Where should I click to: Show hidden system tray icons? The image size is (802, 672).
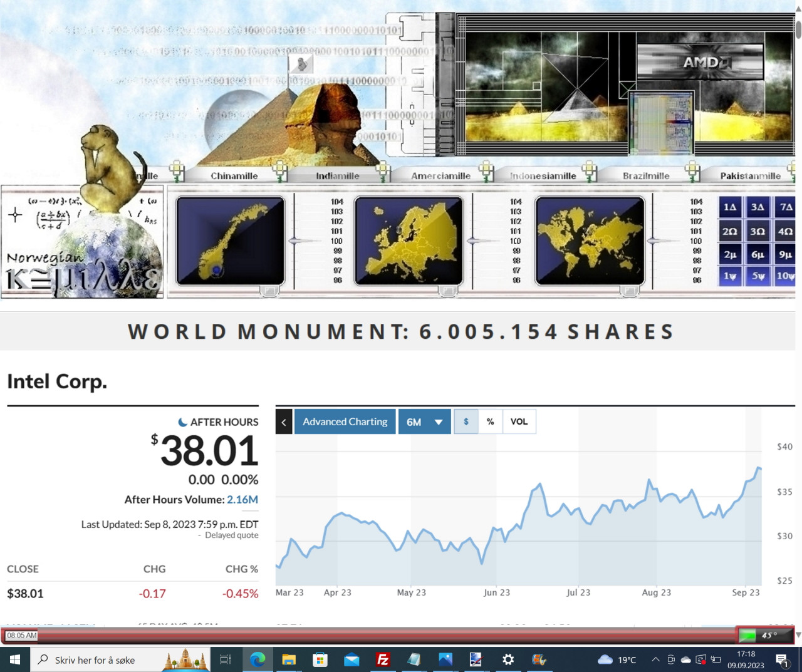click(655, 659)
